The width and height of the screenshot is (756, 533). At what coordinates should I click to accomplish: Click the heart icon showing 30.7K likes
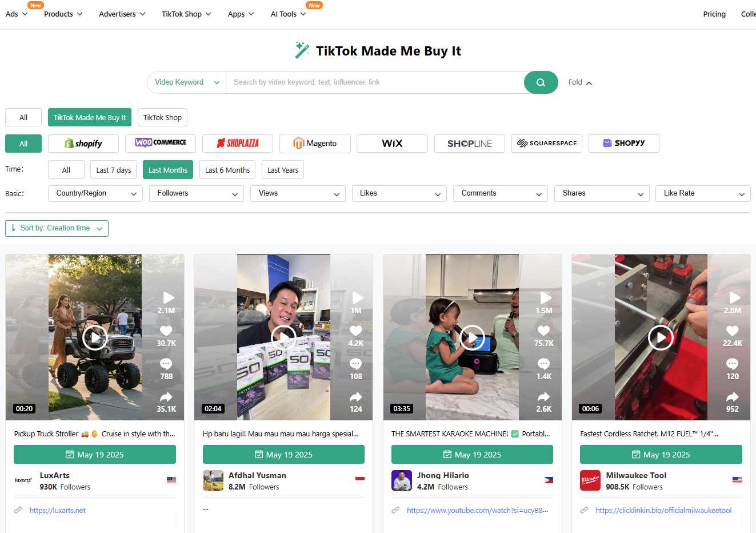pyautogui.click(x=166, y=331)
